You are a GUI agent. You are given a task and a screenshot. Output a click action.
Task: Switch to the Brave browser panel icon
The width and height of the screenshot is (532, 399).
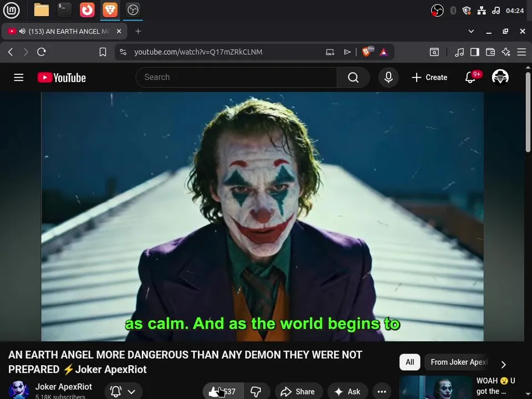[110, 10]
